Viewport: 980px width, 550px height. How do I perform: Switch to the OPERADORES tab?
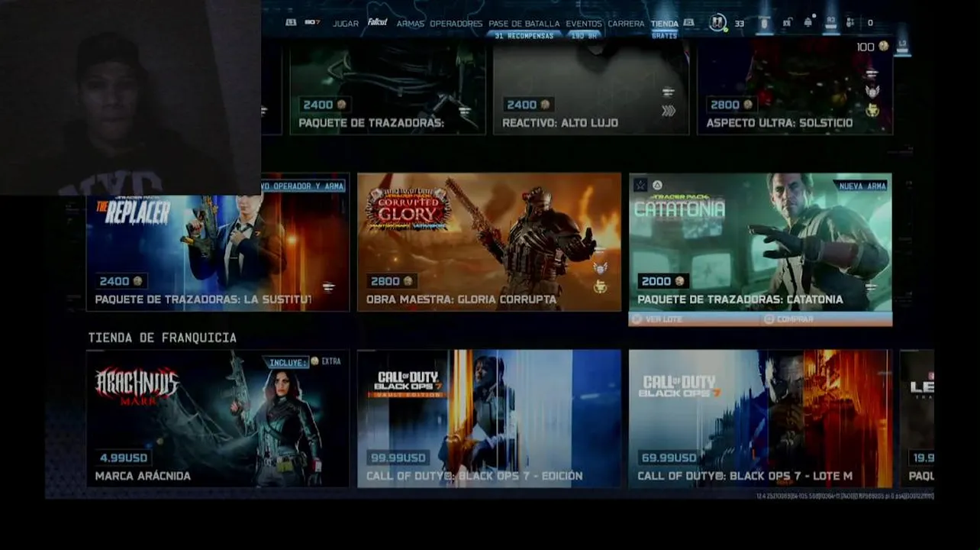pos(456,24)
